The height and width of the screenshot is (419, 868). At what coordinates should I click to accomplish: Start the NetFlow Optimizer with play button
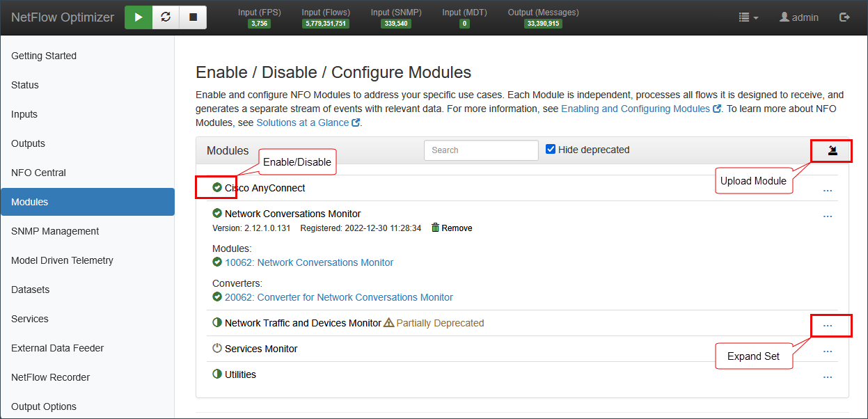[x=139, y=17]
